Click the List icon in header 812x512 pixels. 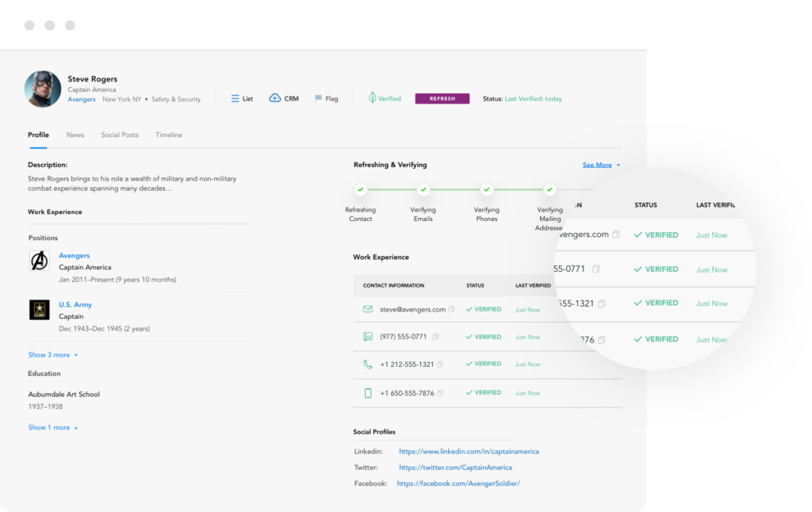pos(235,98)
